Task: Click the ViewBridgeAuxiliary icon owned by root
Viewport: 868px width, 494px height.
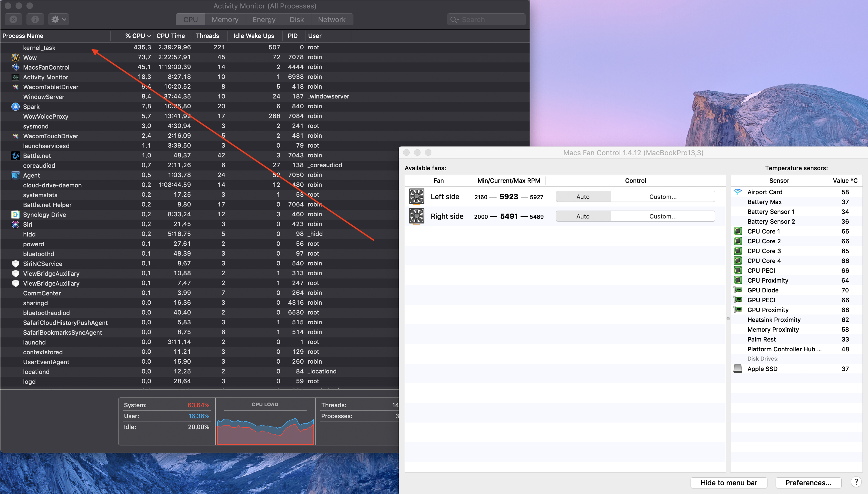Action: (16, 283)
